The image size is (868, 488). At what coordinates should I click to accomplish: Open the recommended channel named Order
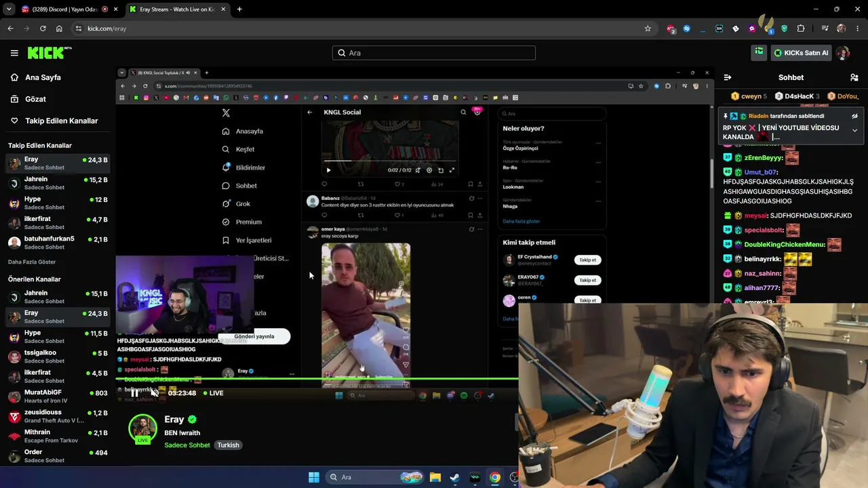click(58, 455)
